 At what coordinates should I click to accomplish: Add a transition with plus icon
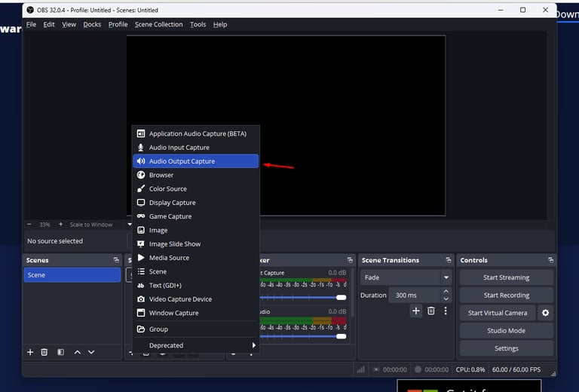416,311
